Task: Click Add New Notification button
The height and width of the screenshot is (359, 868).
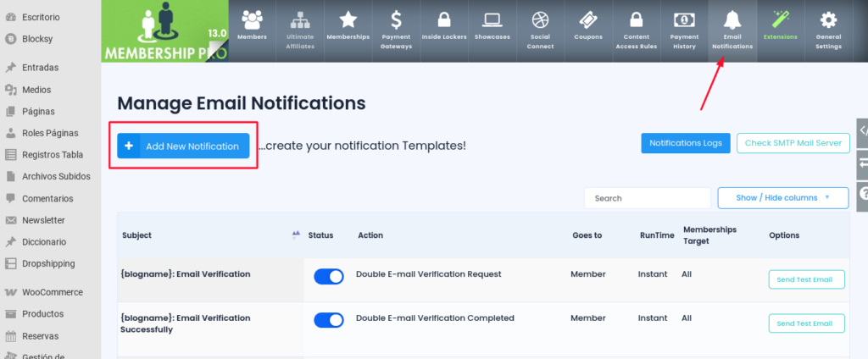Action: click(x=183, y=146)
